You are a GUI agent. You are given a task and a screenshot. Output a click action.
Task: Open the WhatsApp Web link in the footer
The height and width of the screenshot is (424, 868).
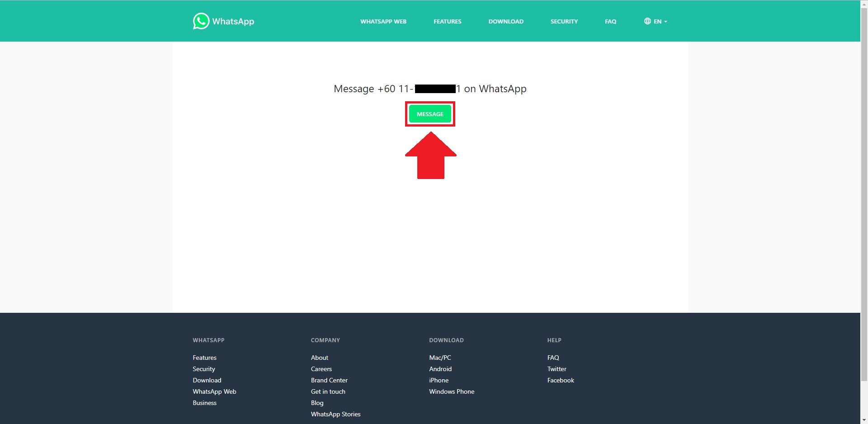(x=214, y=391)
